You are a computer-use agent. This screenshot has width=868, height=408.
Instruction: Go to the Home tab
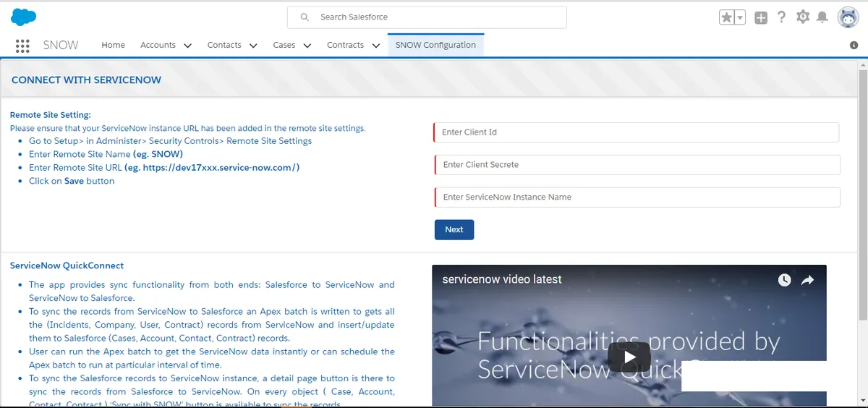point(113,45)
